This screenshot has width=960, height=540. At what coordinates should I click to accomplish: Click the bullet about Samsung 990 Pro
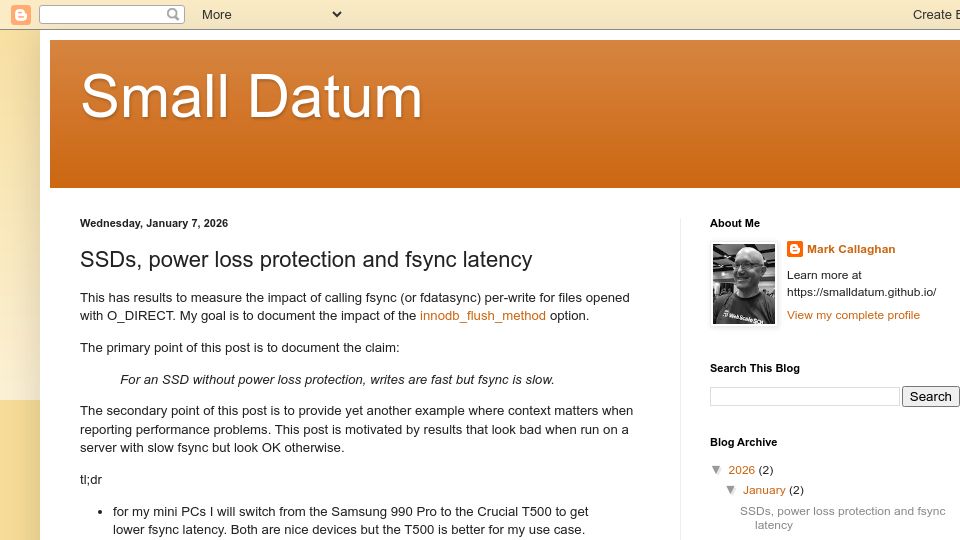[x=350, y=520]
